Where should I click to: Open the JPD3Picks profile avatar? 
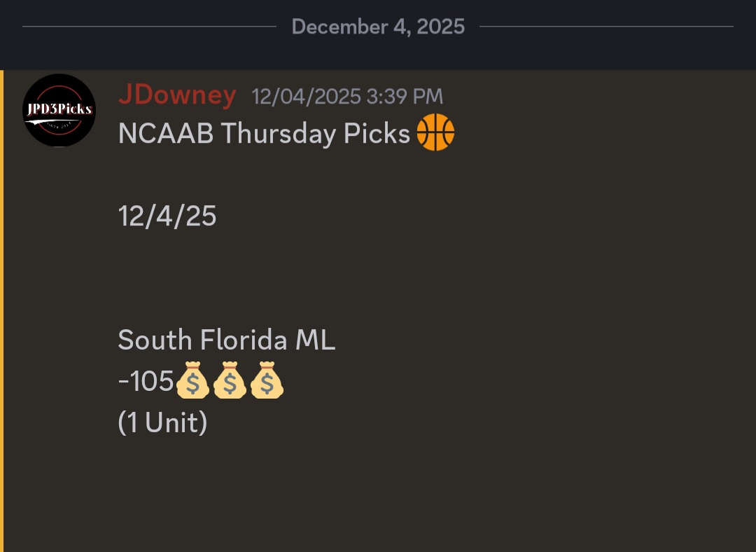coord(59,110)
